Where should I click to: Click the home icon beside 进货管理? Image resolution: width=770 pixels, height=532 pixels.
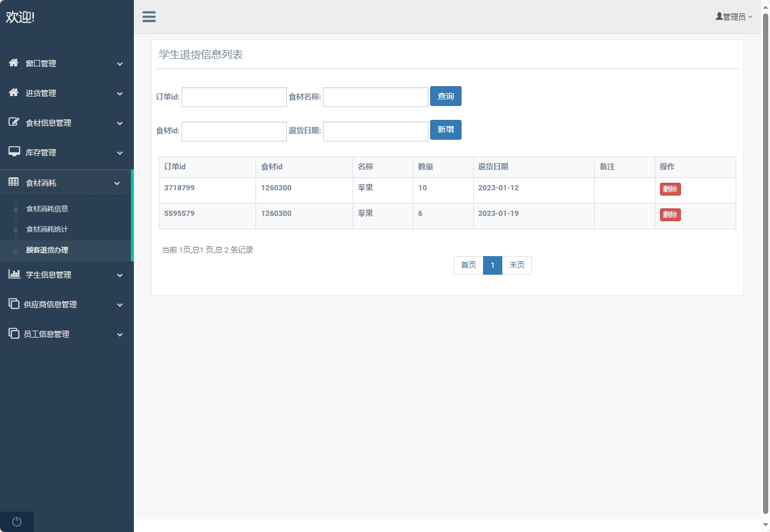pyautogui.click(x=13, y=93)
